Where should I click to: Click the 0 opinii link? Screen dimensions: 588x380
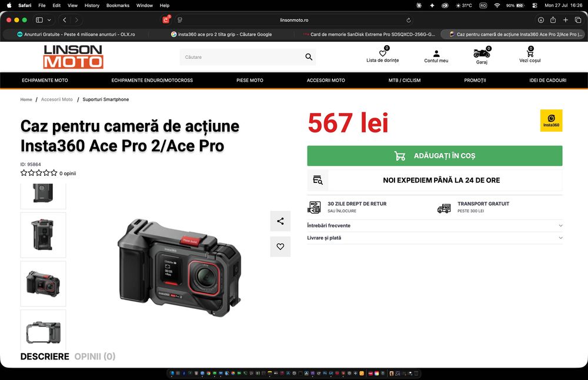(68, 174)
